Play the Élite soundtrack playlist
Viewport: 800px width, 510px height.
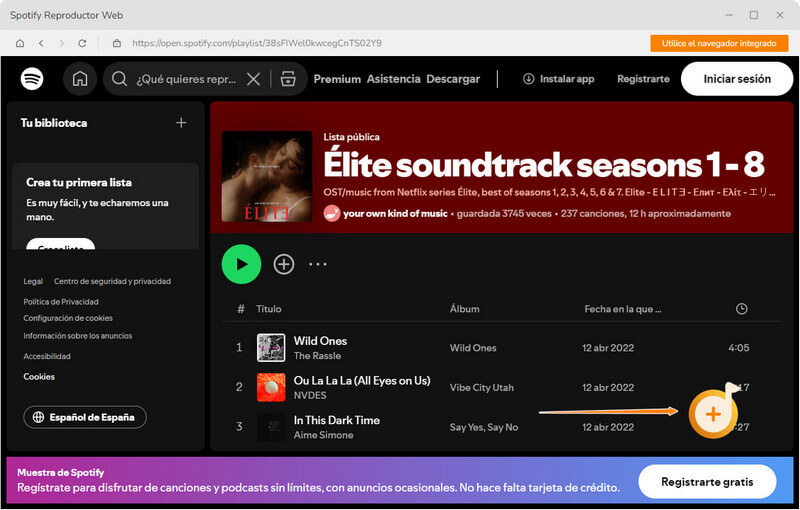point(241,264)
